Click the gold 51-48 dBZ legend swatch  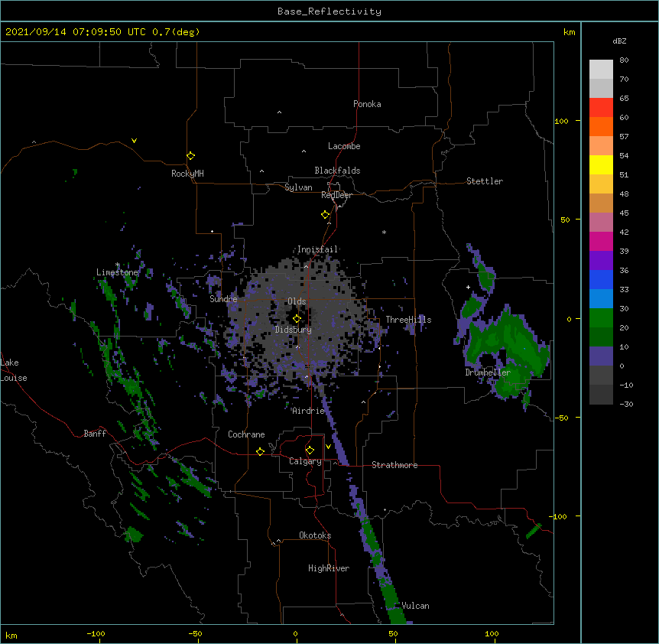tap(601, 184)
